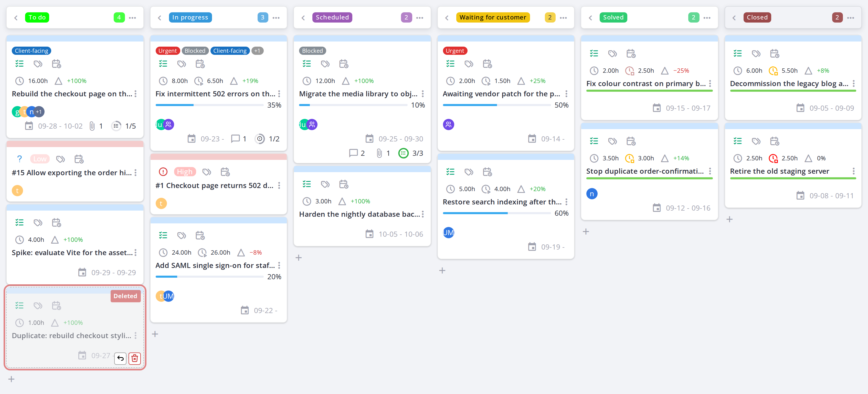Open kebab menu on Fix intermittent 502 card
The image size is (868, 394).
pos(279,94)
